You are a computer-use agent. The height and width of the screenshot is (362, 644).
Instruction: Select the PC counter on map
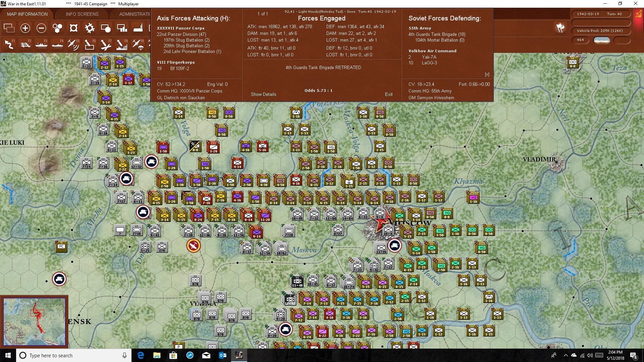61,246
